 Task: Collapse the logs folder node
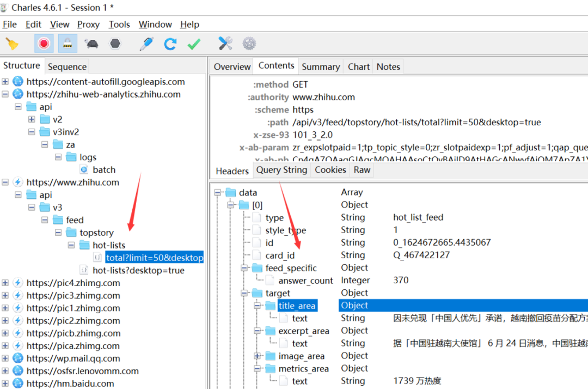point(58,157)
